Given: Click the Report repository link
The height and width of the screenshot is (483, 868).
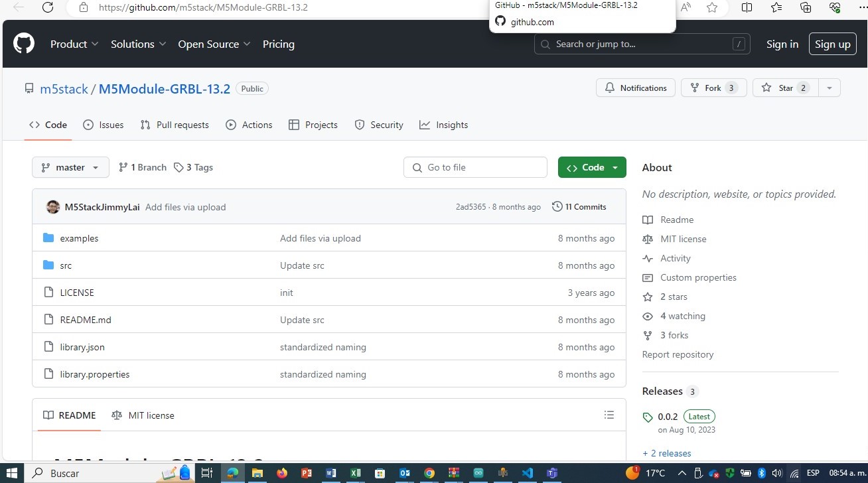Looking at the screenshot, I should pyautogui.click(x=678, y=354).
